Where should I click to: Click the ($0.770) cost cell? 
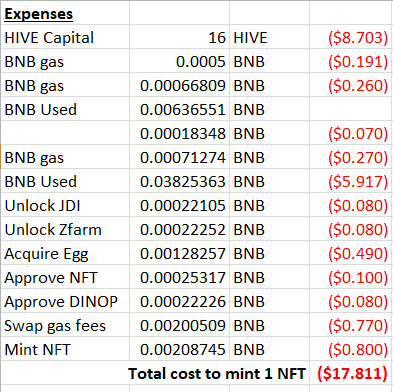[350, 325]
